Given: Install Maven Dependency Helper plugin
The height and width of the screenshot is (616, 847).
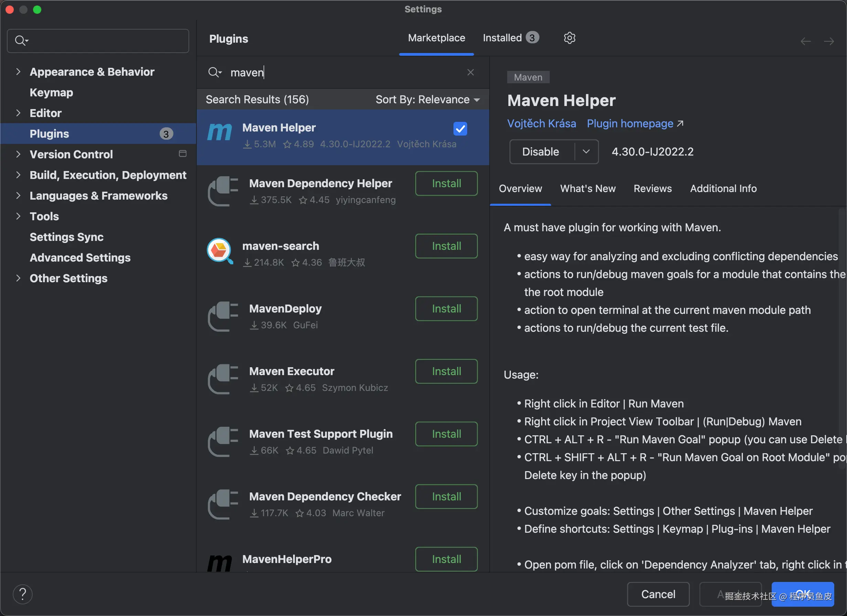Looking at the screenshot, I should tap(446, 183).
